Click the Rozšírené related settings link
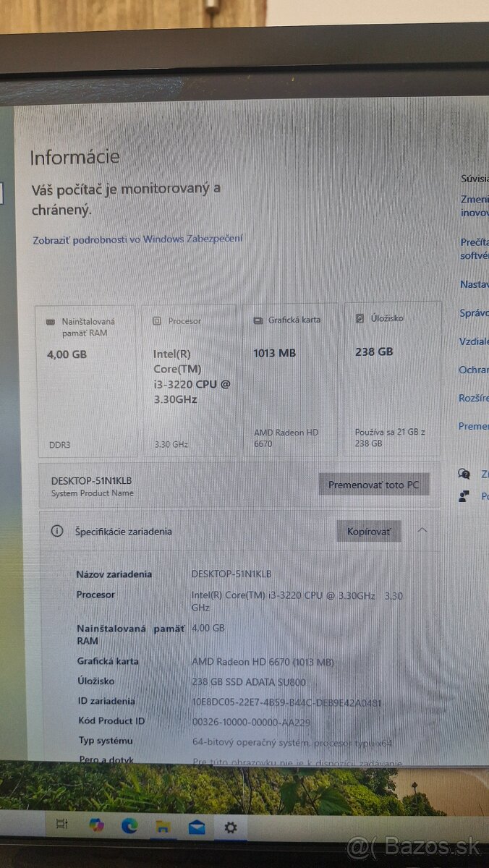The image size is (489, 868). click(474, 398)
